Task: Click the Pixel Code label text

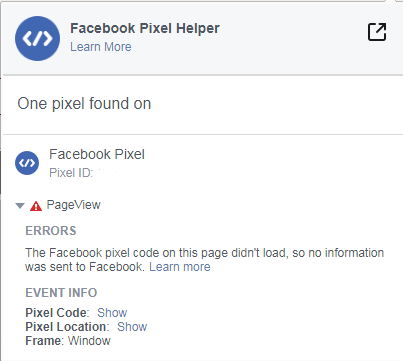Action: tap(57, 313)
